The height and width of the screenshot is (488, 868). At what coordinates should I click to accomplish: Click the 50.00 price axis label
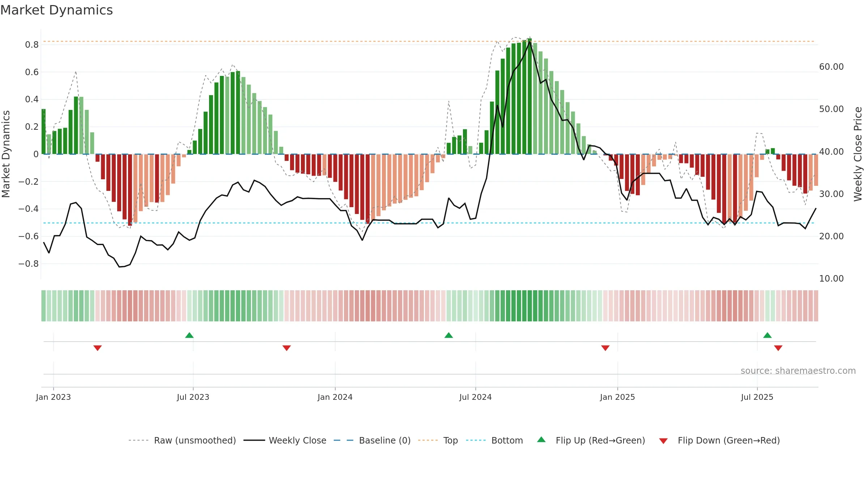831,109
